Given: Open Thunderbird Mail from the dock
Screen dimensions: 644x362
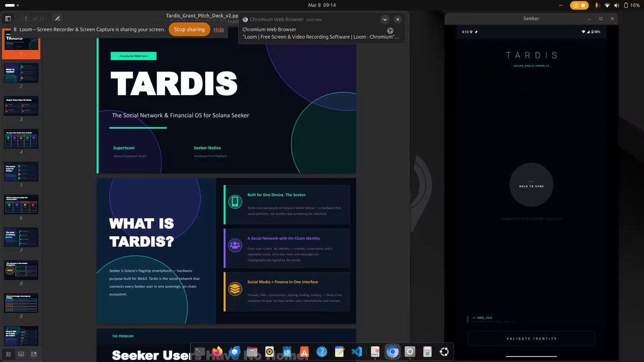Looking at the screenshot, I should point(235,352).
